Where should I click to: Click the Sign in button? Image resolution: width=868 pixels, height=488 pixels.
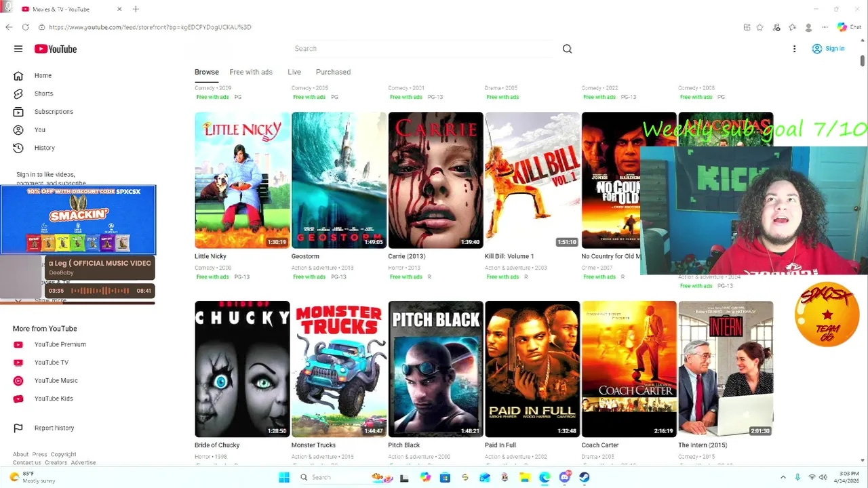829,49
